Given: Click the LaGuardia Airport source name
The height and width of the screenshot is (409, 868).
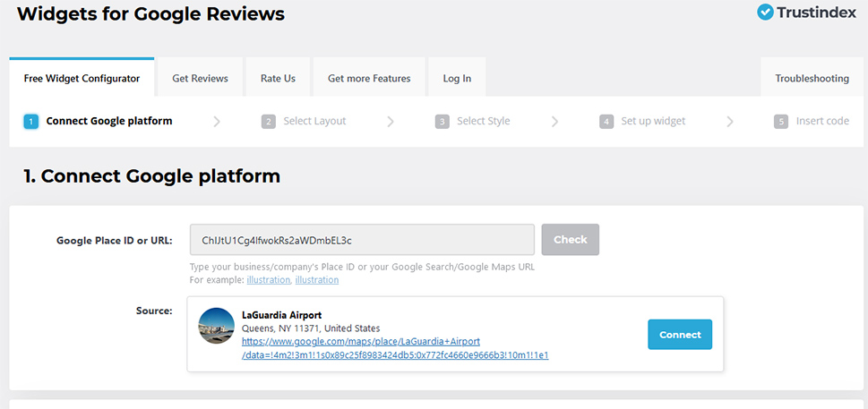Looking at the screenshot, I should (282, 315).
